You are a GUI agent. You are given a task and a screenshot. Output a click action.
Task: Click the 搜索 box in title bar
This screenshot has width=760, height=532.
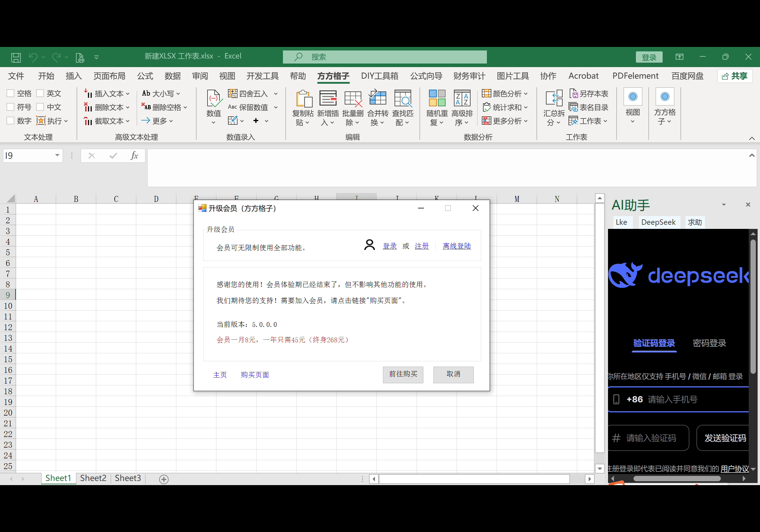[x=385, y=57]
